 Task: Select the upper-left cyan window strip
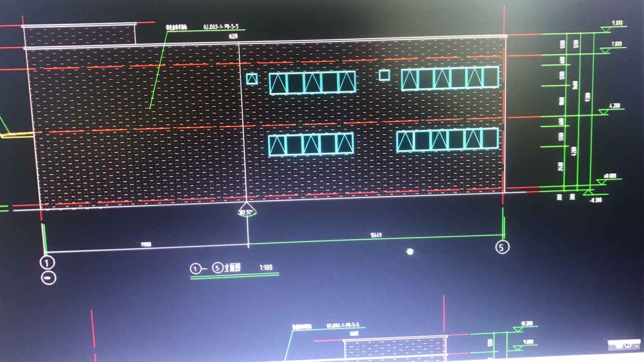[x=312, y=82]
